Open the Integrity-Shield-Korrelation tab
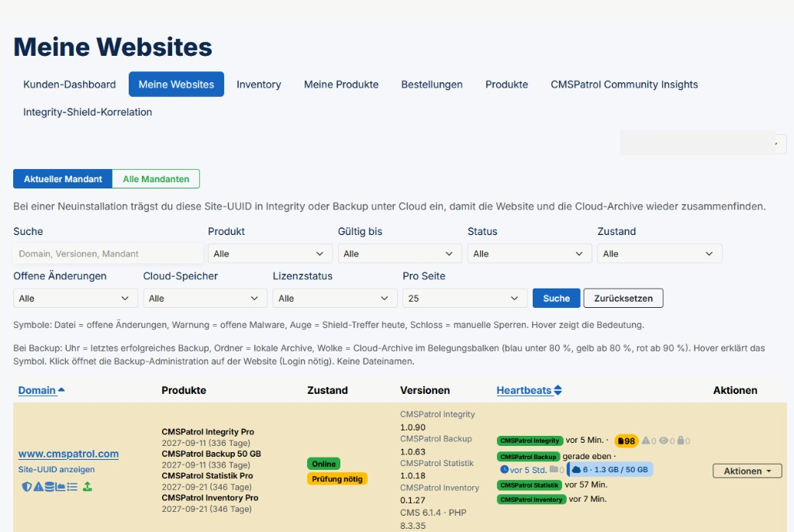Screen dimensions: 794x532 click(x=88, y=112)
